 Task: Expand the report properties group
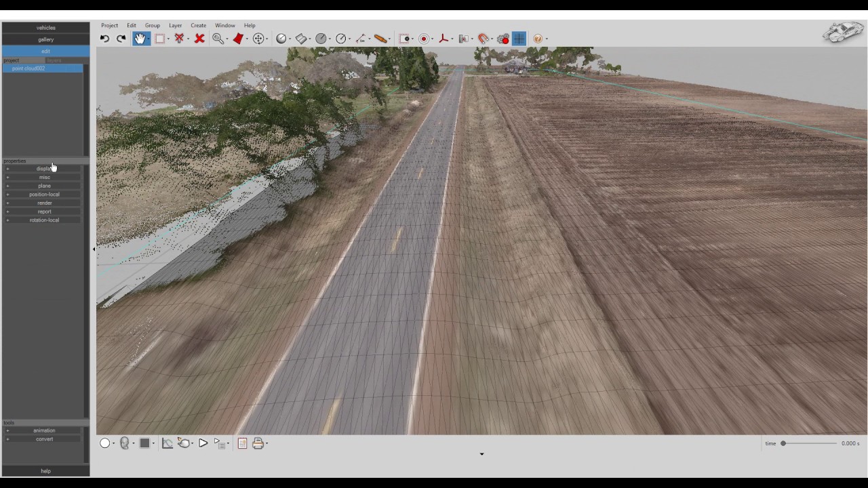coord(44,211)
